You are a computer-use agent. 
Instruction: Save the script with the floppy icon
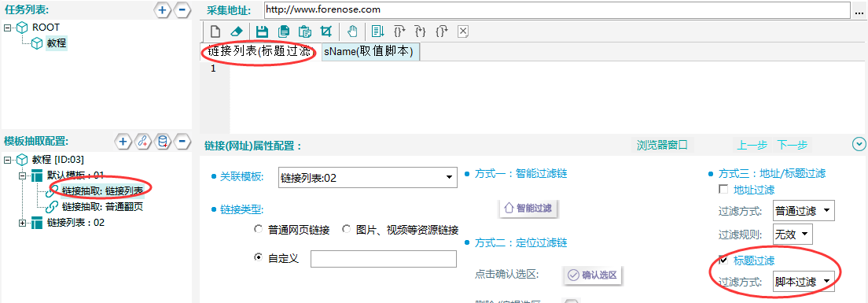tap(261, 31)
